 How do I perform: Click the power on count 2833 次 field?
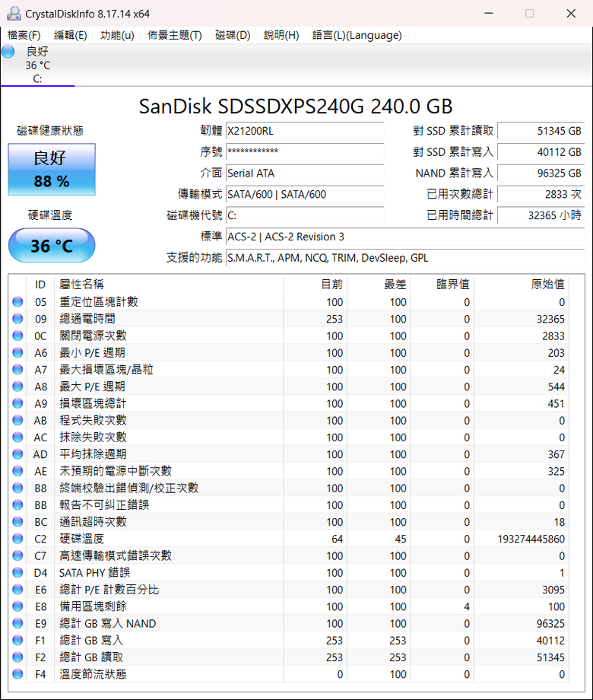[541, 194]
